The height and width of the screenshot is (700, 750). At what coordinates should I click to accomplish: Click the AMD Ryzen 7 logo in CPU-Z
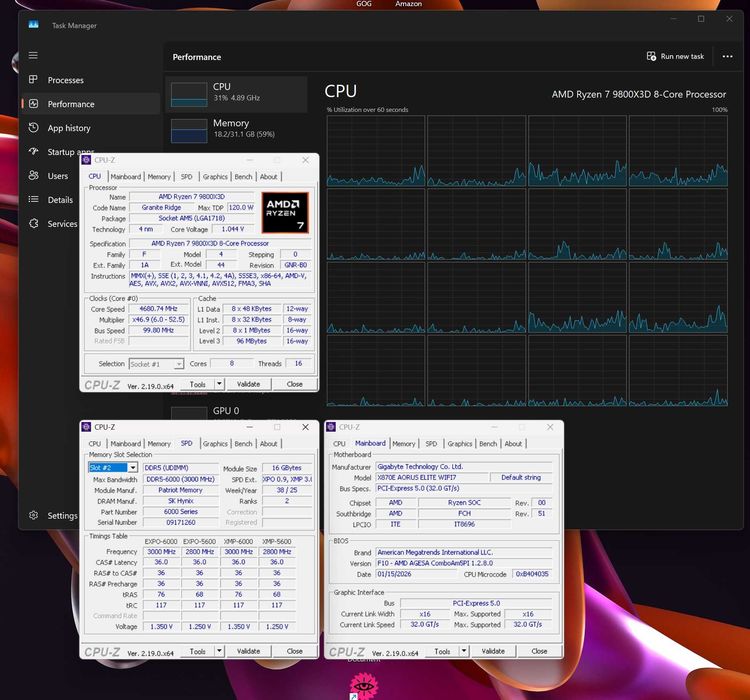(x=285, y=212)
